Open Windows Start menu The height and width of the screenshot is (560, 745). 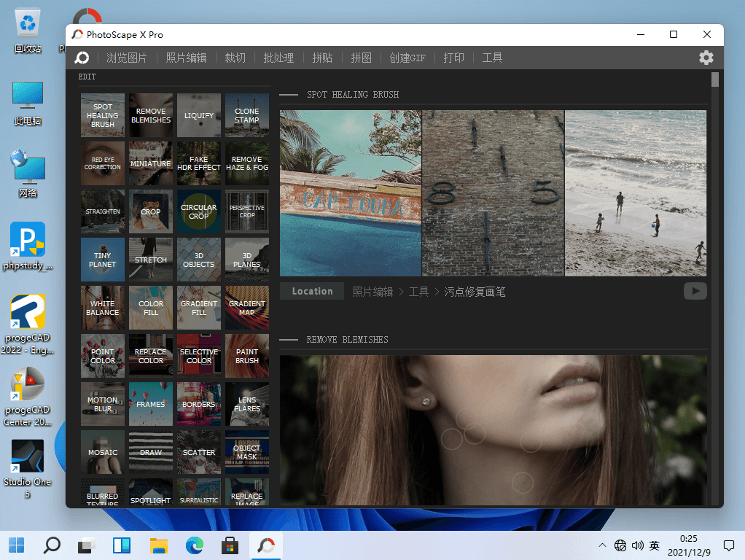(x=17, y=545)
